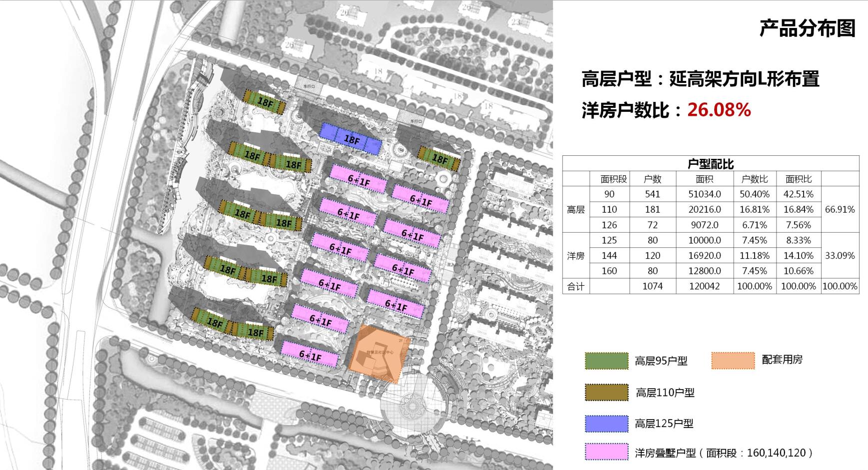Viewport: 868px width, 470px height.
Task: Click the 7.56% cell
Action: (799, 225)
